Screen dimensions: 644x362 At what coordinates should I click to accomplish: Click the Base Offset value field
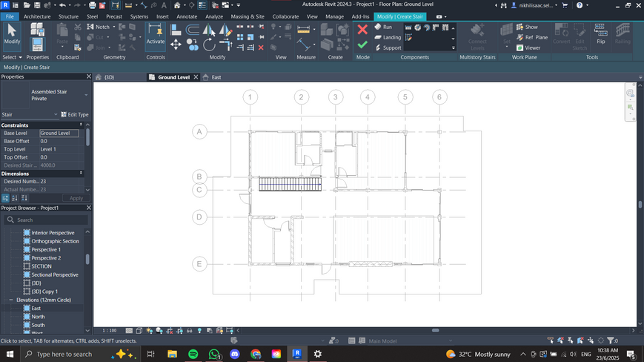61,141
